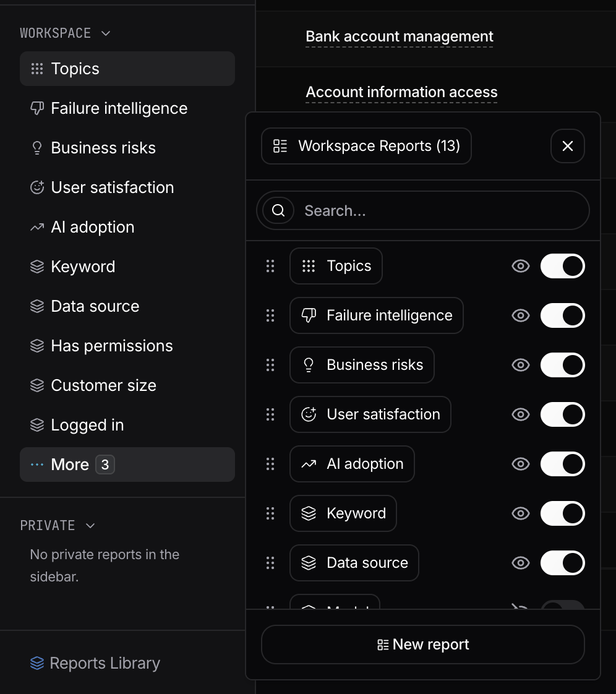Click the eye icon for User satisfaction
The height and width of the screenshot is (694, 616).
(520, 414)
